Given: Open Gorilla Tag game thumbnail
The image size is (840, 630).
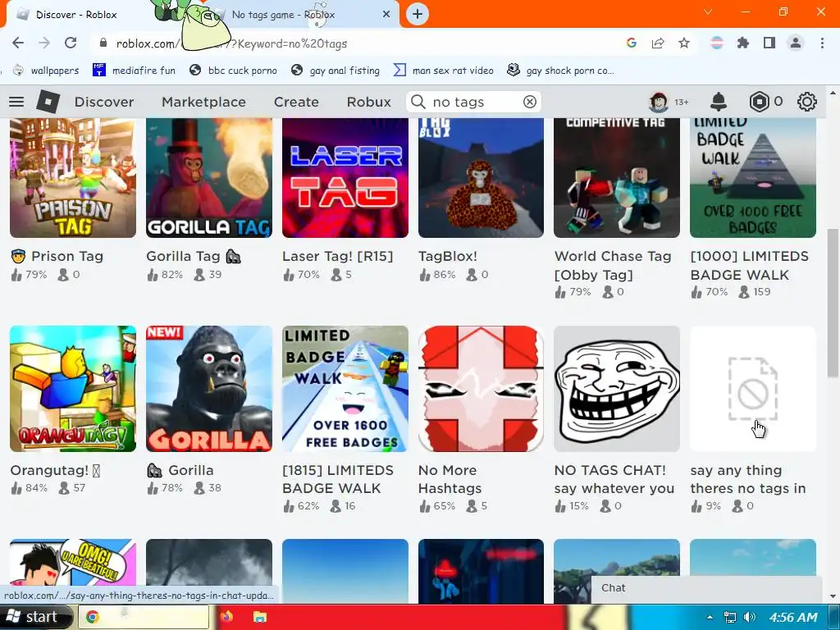Looking at the screenshot, I should tap(209, 178).
